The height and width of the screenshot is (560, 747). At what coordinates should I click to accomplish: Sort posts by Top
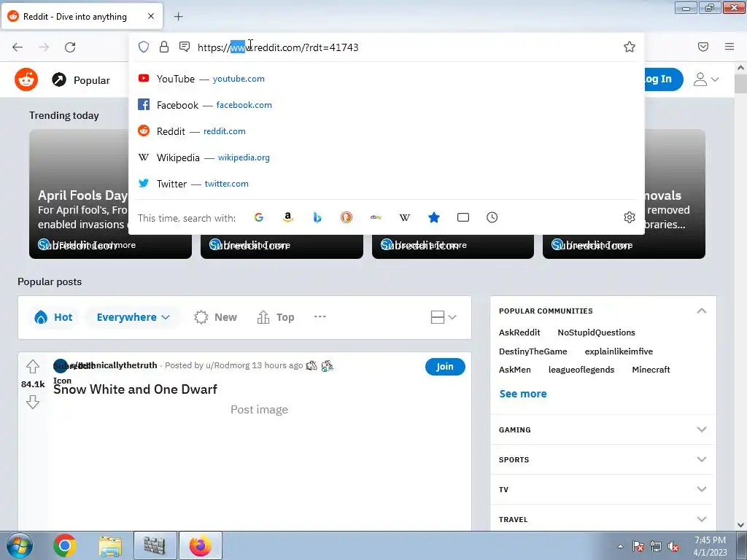pyautogui.click(x=275, y=318)
